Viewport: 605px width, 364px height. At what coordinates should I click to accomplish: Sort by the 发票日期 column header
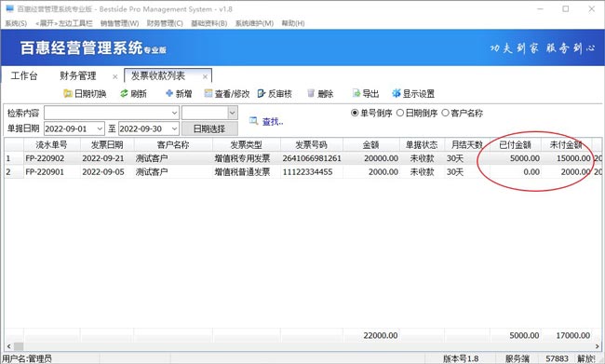point(107,144)
